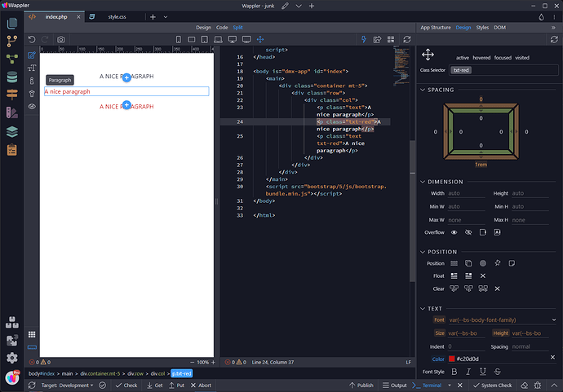
Task: Undo last action in design toolbar
Action: [x=32, y=39]
